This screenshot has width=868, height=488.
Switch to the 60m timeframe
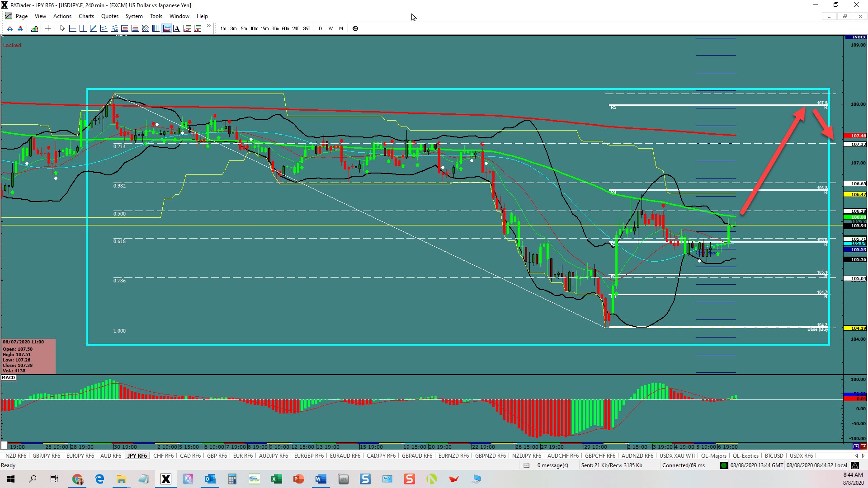pos(285,28)
